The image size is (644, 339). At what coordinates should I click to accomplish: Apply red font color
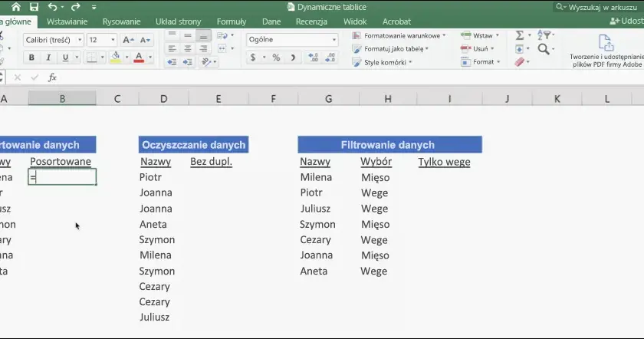pyautogui.click(x=140, y=58)
